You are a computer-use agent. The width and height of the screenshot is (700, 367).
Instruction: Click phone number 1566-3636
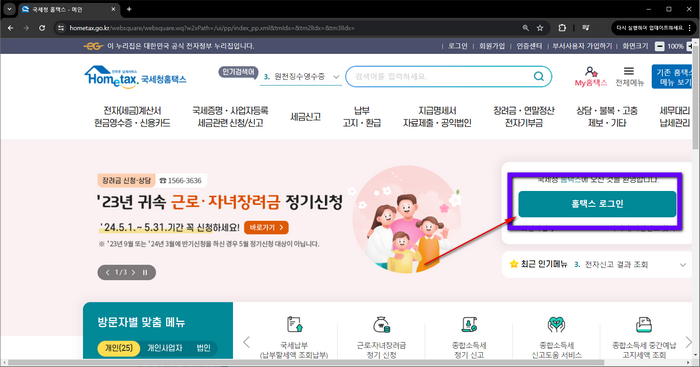[181, 180]
